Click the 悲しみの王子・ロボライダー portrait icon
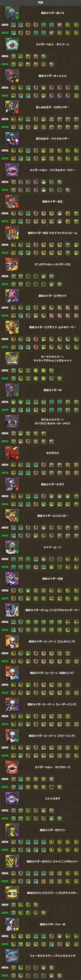Viewport: 81px width, 980px height. [12, 107]
